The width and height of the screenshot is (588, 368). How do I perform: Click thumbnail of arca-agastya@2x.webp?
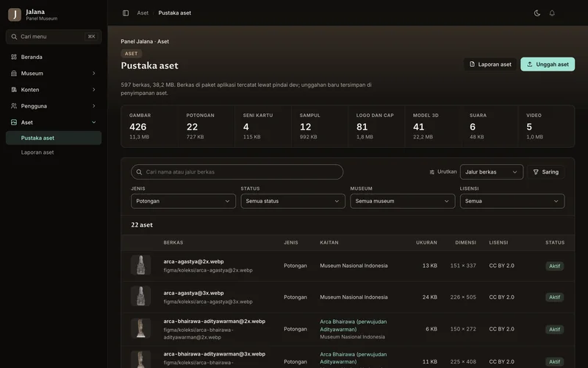[141, 265]
